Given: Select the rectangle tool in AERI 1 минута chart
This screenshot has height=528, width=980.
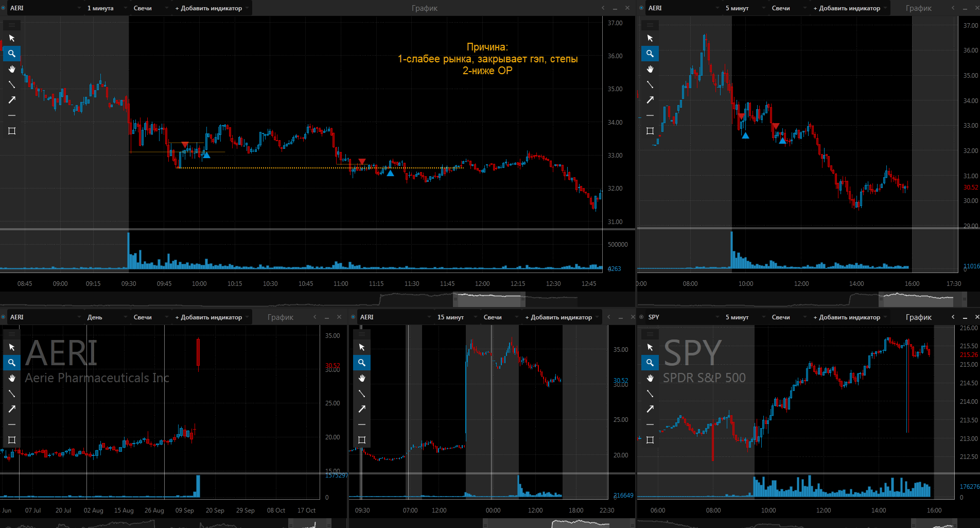Looking at the screenshot, I should pyautogui.click(x=12, y=131).
